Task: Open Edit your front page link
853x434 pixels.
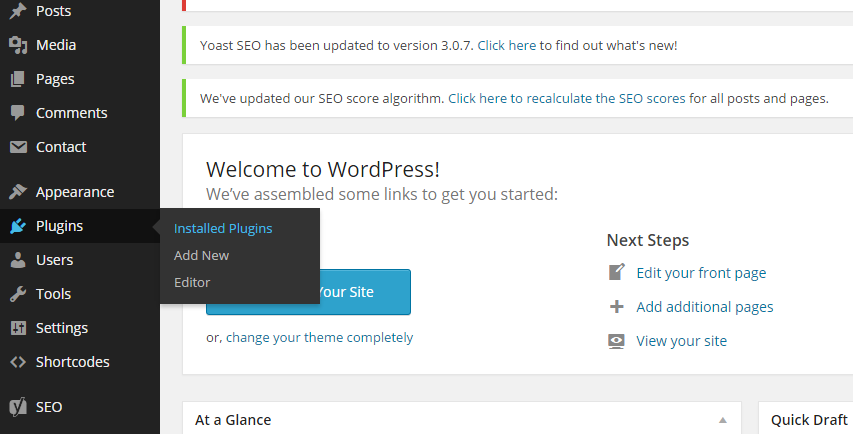Action: [x=701, y=273]
